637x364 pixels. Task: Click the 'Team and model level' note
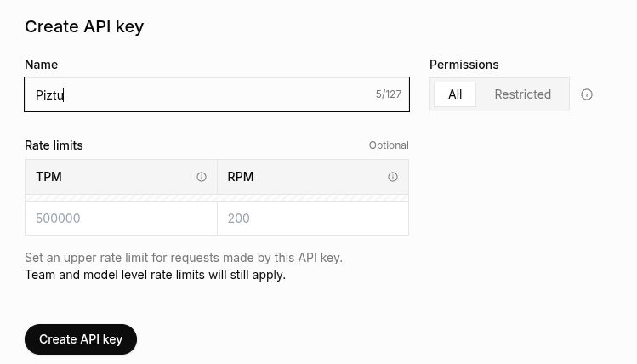(155, 275)
